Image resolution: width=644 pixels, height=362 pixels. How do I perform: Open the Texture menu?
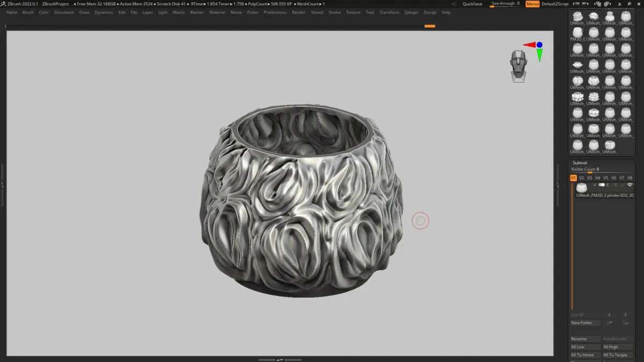tap(353, 12)
